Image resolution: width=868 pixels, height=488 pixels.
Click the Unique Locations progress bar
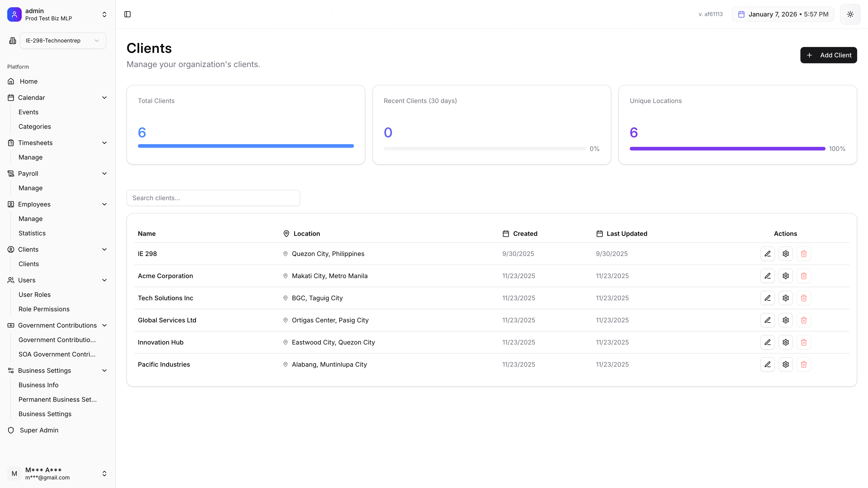(727, 148)
